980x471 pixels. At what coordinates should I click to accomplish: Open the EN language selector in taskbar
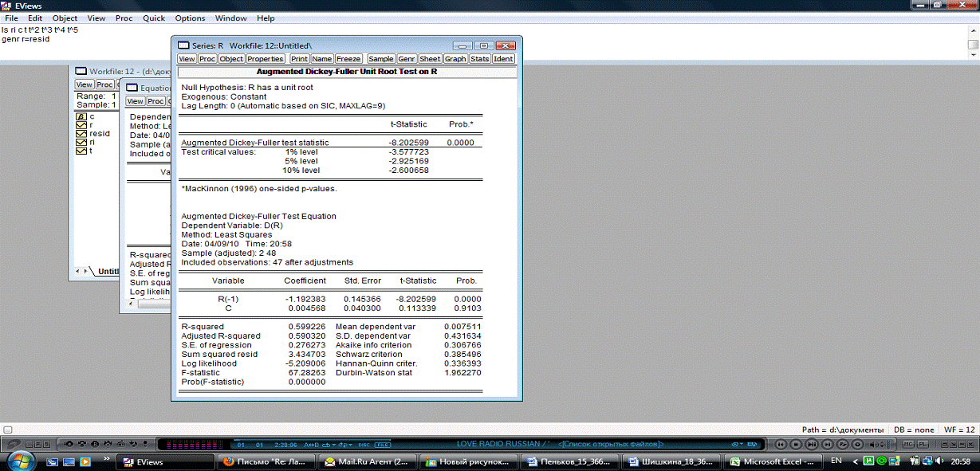(x=836, y=461)
